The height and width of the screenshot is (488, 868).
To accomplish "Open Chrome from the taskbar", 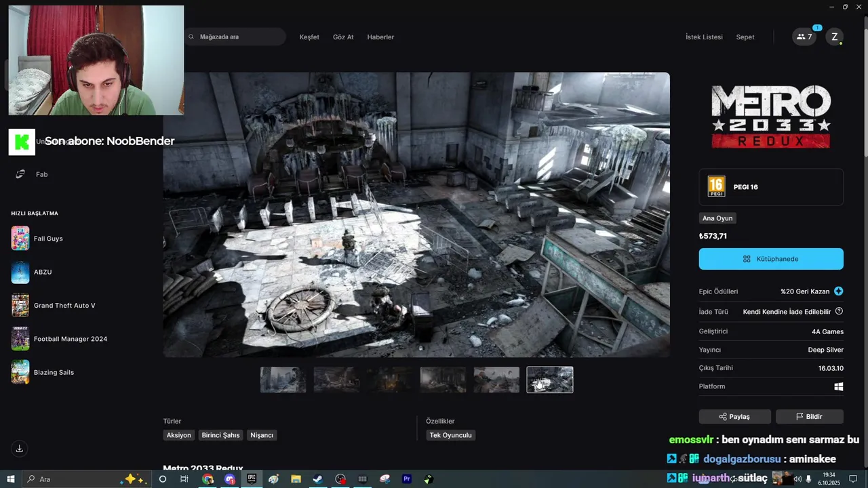I will click(x=208, y=479).
